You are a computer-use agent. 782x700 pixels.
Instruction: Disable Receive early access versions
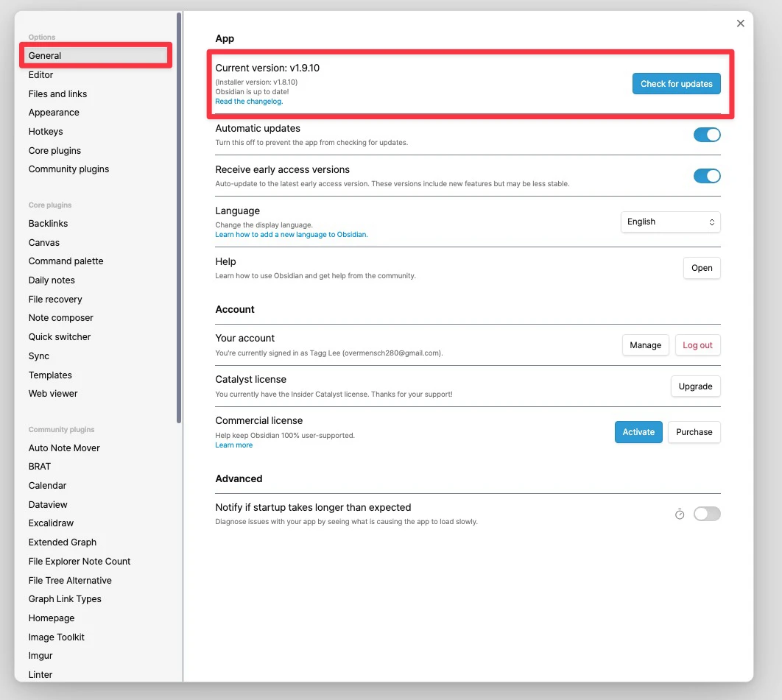(x=707, y=176)
